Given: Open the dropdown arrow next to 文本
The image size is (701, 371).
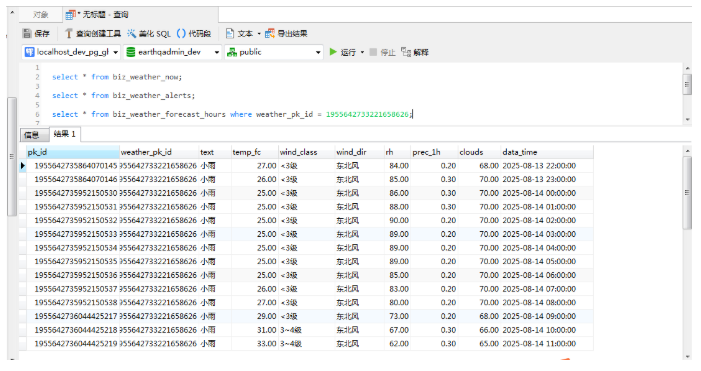Looking at the screenshot, I should [x=259, y=34].
